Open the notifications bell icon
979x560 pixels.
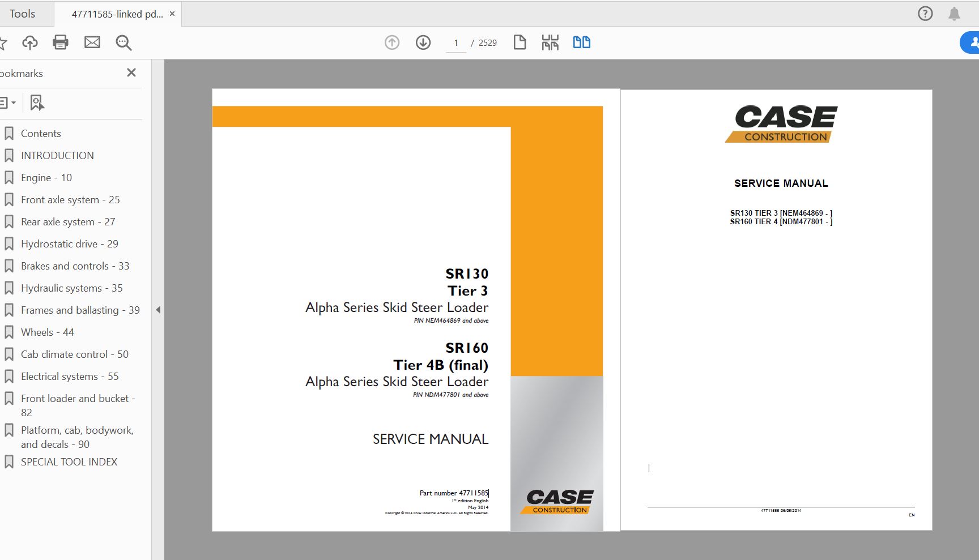954,14
